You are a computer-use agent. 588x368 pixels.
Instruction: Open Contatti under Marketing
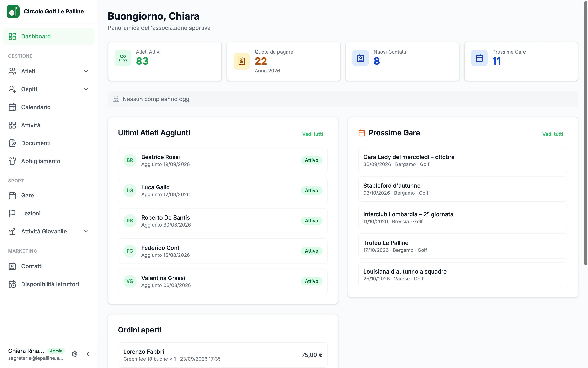[49, 266]
